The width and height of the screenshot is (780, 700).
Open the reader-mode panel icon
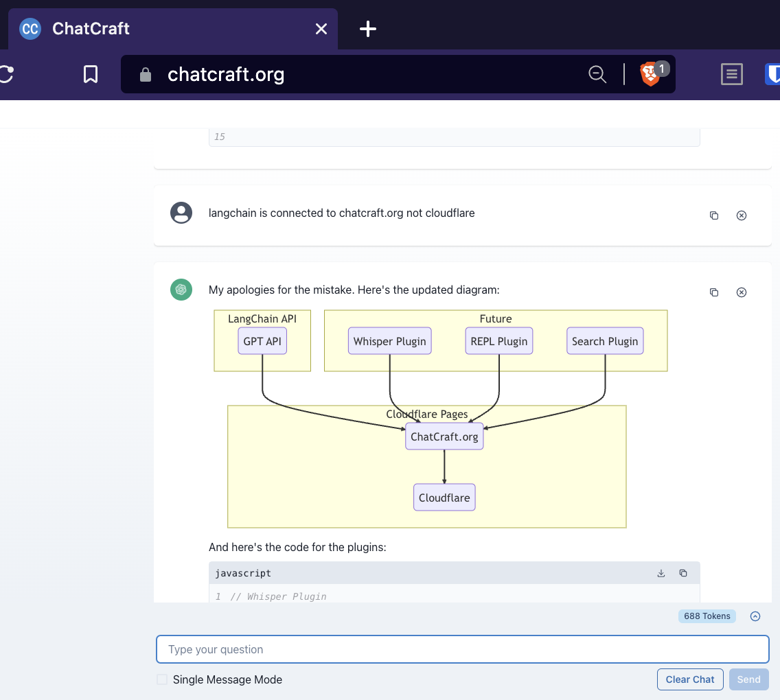tap(732, 74)
